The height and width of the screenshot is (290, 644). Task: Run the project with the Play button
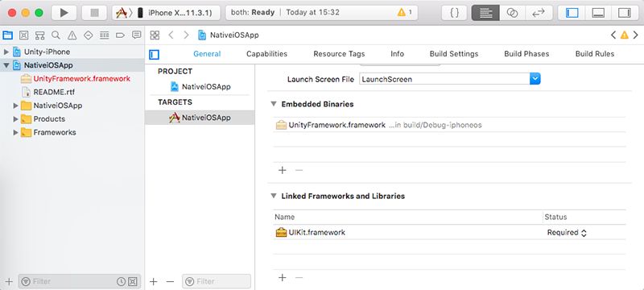[x=64, y=13]
